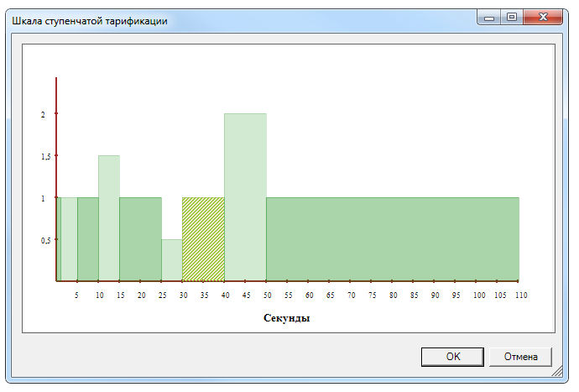
Task: Select the bar reaching 1,5 at 10–15 seconds
Action: [x=109, y=218]
